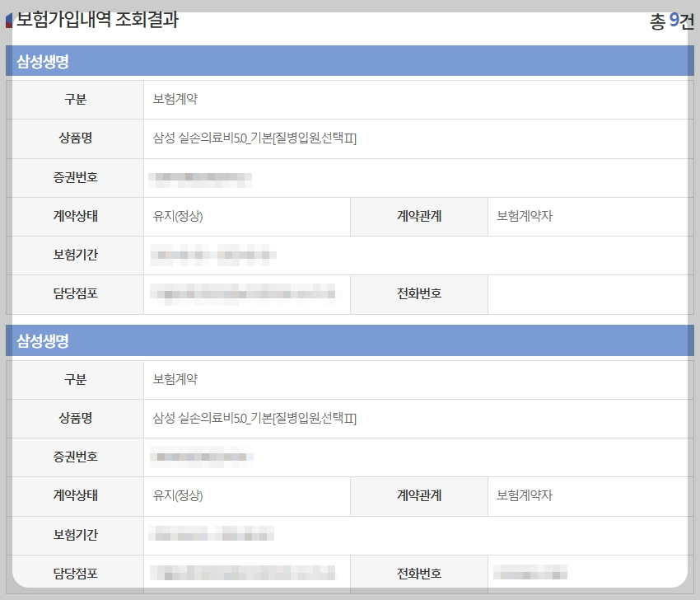This screenshot has width=700, height=600.
Task: Click 보험기간 label in first 삼성생명 table
Action: tap(76, 255)
